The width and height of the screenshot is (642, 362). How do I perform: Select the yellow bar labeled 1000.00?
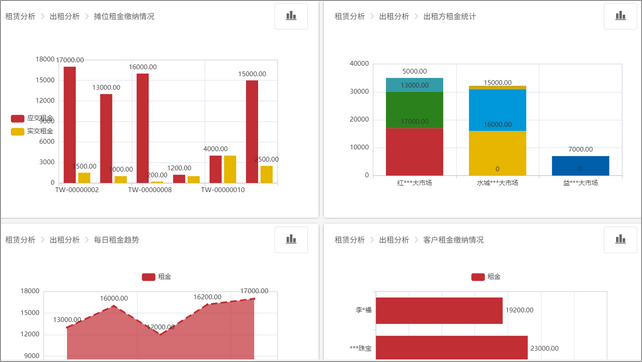tap(120, 179)
